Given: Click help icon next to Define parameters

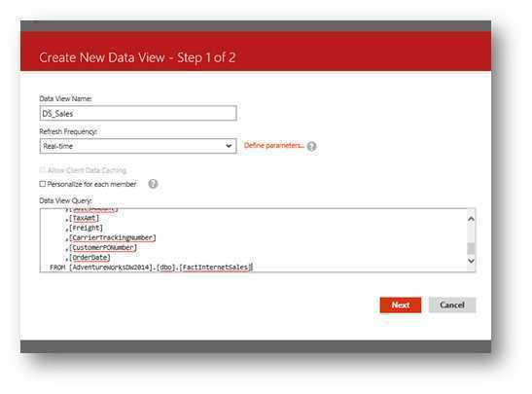Looking at the screenshot, I should (311, 146).
